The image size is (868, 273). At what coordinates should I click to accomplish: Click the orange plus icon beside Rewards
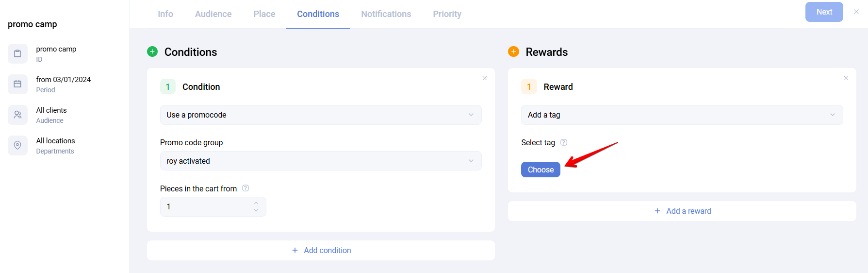click(513, 51)
